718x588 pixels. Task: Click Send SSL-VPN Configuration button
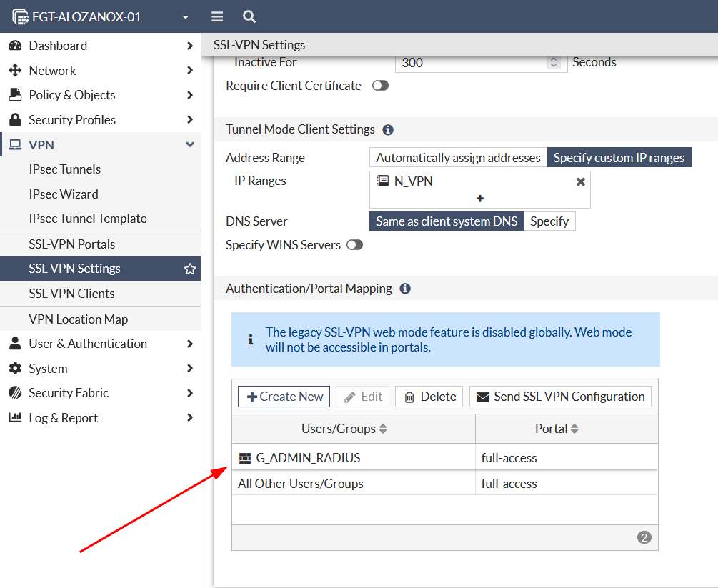560,397
